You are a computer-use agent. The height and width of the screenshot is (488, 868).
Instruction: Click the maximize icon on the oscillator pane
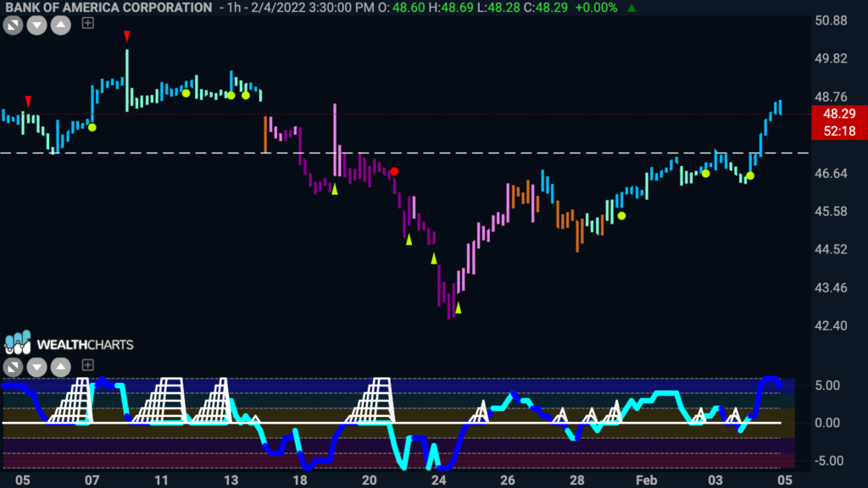(x=13, y=367)
